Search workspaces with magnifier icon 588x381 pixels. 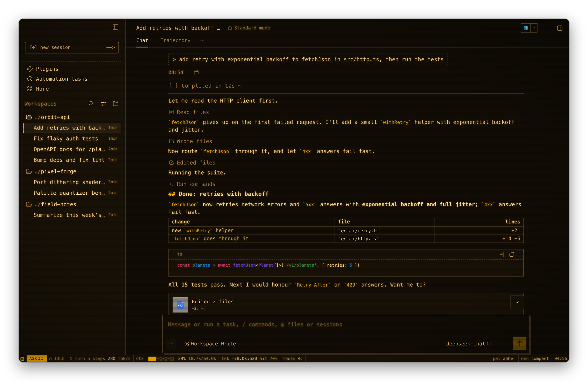[91, 104]
